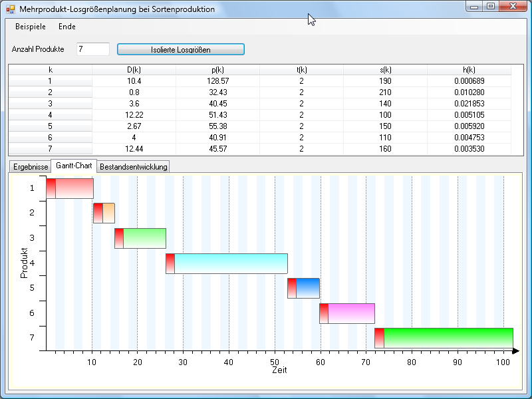Click the blue bar for product 5
This screenshot has height=399, width=532.
click(307, 288)
